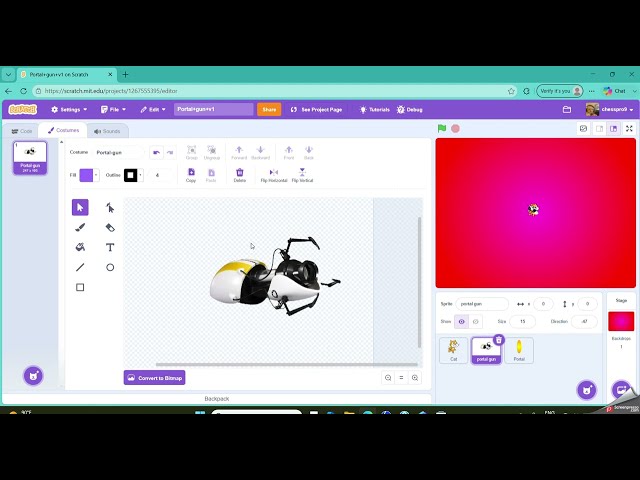This screenshot has height=480, width=640.
Task: Select the Eraser tool
Action: tap(110, 227)
